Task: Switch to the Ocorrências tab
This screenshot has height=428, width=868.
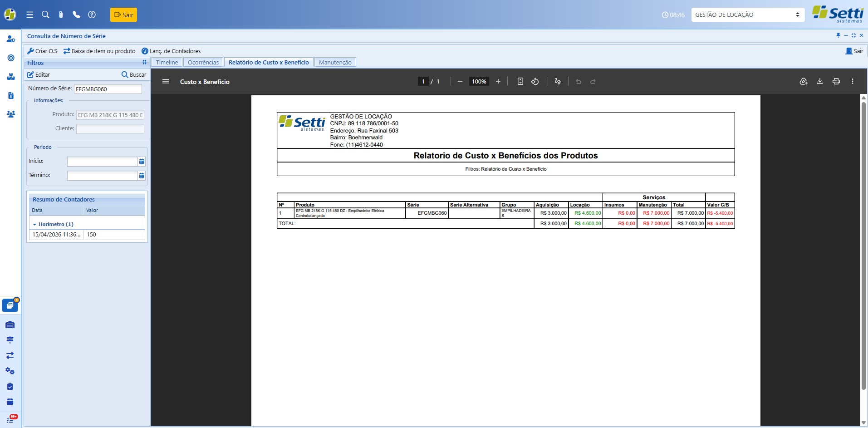Action: click(x=203, y=63)
